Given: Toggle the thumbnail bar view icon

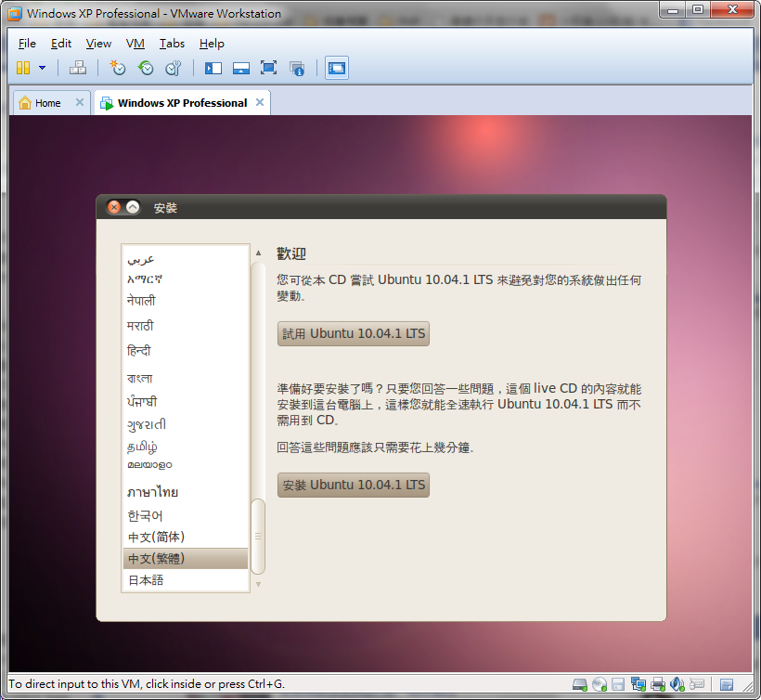Looking at the screenshot, I should tap(240, 68).
